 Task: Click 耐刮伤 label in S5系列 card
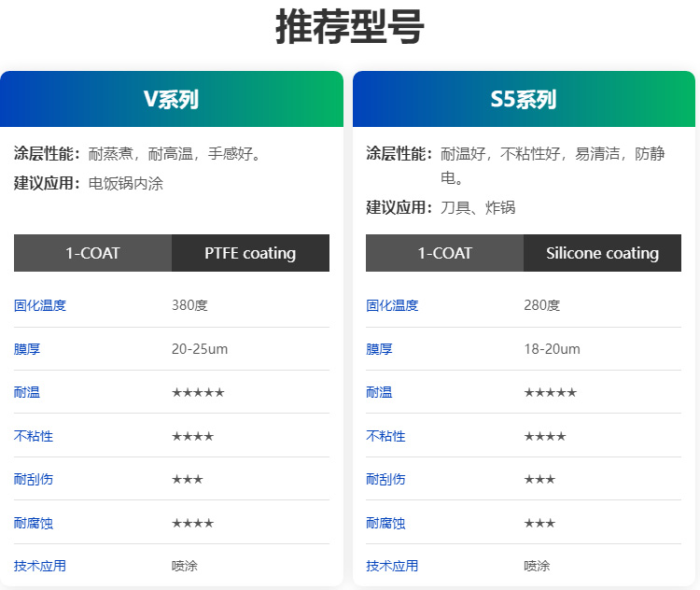(x=385, y=479)
